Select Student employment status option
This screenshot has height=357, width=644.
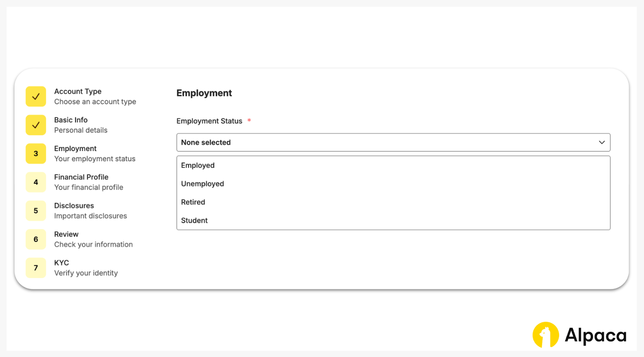(194, 220)
